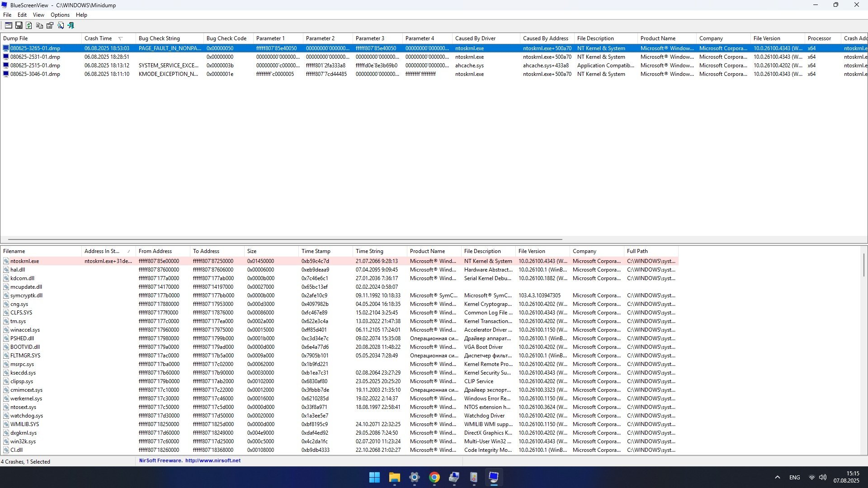Select the PSHED.dll driver row

(339, 338)
